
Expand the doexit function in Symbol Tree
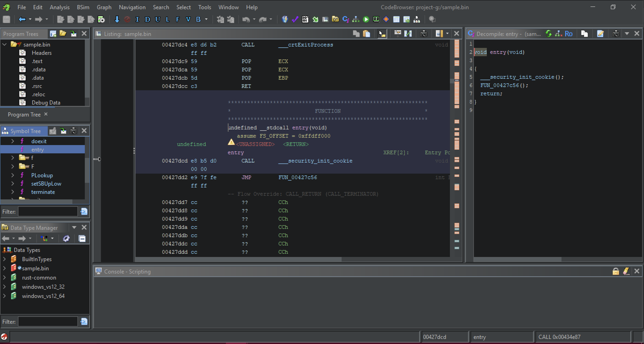click(x=12, y=141)
